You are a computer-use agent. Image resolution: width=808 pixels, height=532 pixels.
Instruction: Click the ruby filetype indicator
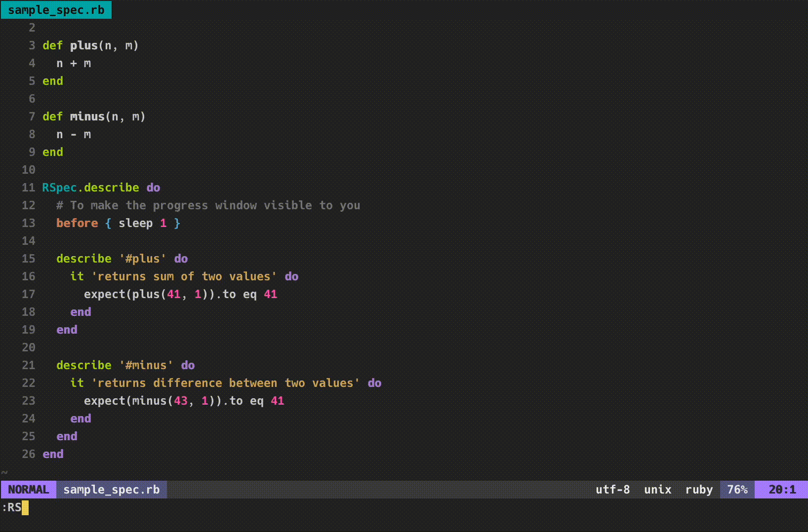[699, 490]
